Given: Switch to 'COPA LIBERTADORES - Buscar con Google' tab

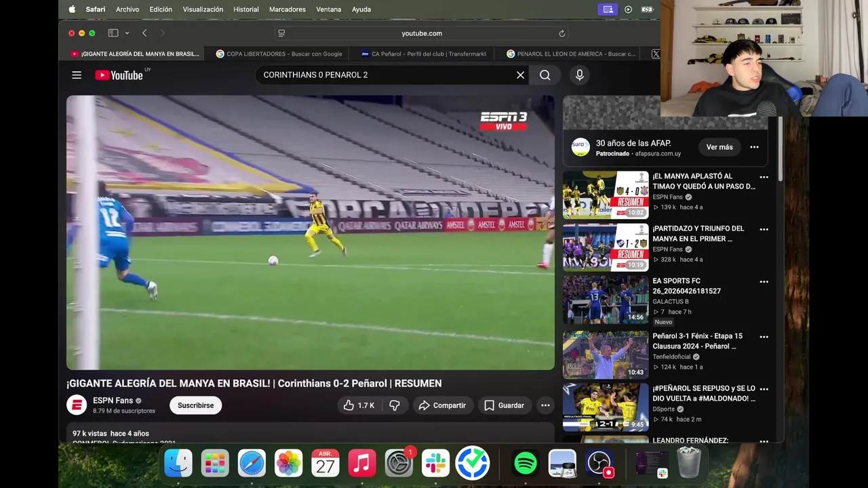Looking at the screenshot, I should (x=278, y=54).
